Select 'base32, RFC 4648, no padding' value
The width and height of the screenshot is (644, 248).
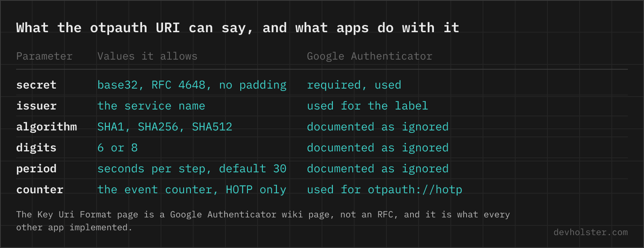(192, 85)
